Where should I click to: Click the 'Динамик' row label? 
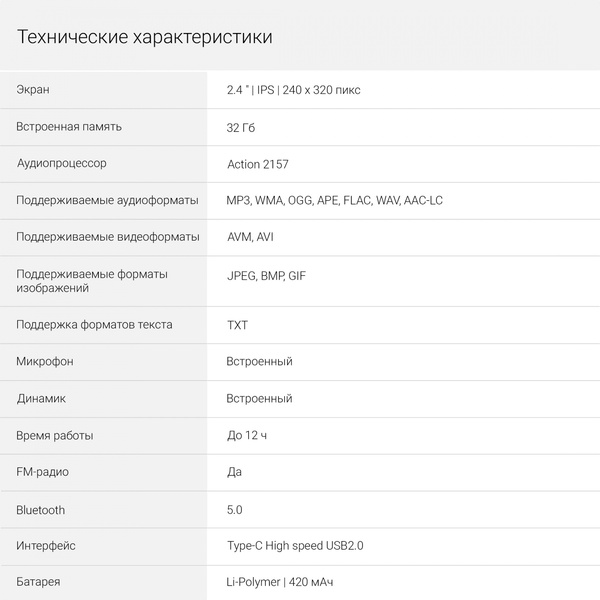(42, 398)
